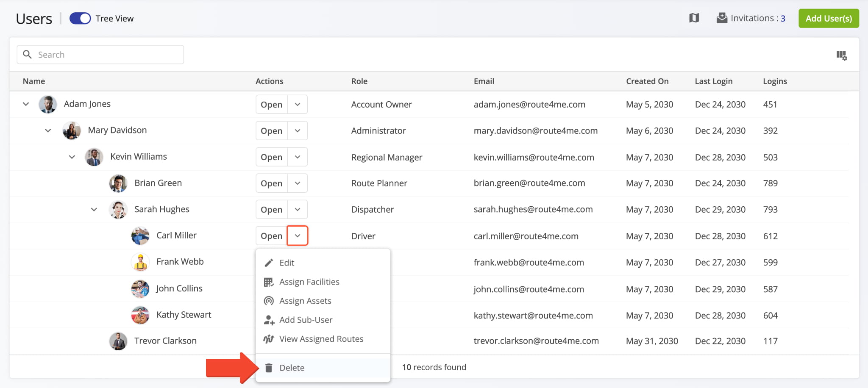This screenshot has height=388, width=868.
Task: Expand actions dropdown for Adam Jones
Action: click(298, 104)
